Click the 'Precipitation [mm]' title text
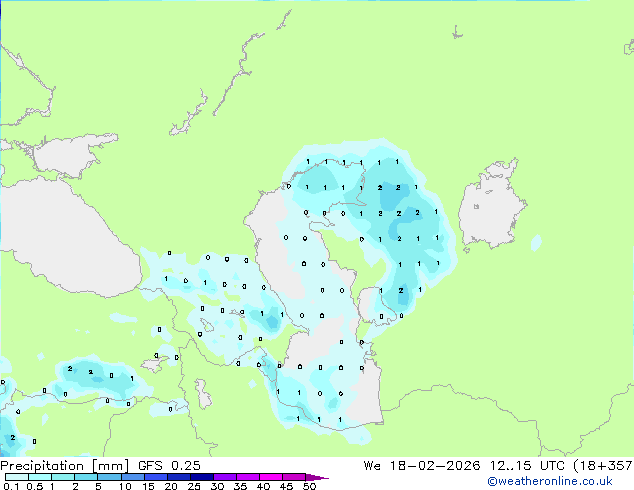The image size is (634, 490). pyautogui.click(x=65, y=466)
